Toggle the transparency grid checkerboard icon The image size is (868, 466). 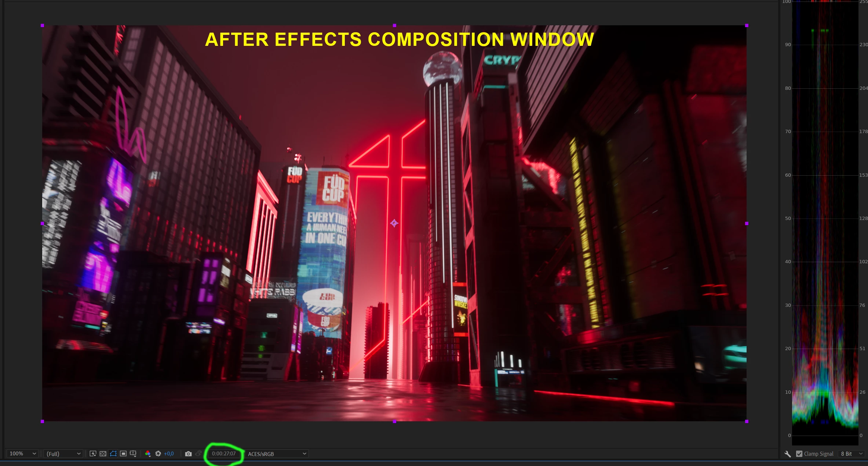click(x=103, y=454)
